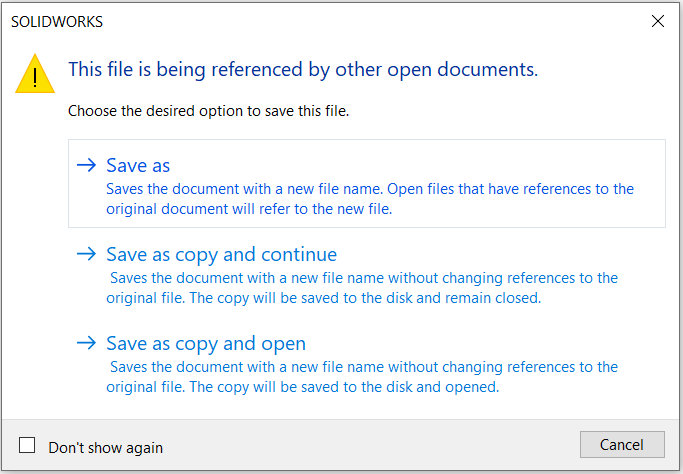Close the SOLIDWORKS dialog with the X
The height and width of the screenshot is (474, 683).
point(657,21)
